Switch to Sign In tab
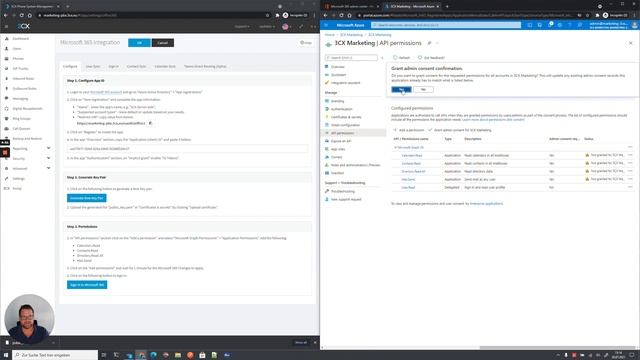This screenshot has height=360, width=640. coord(113,66)
